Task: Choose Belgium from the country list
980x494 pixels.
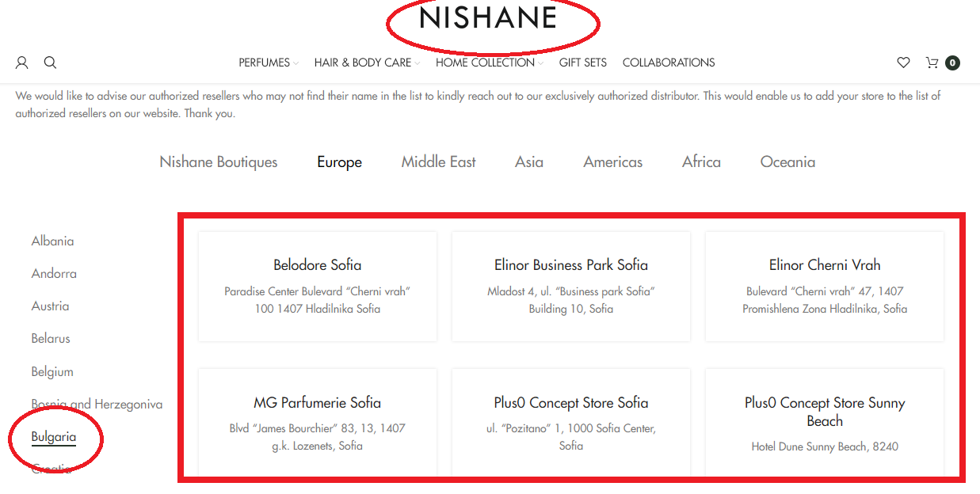Action: [52, 372]
